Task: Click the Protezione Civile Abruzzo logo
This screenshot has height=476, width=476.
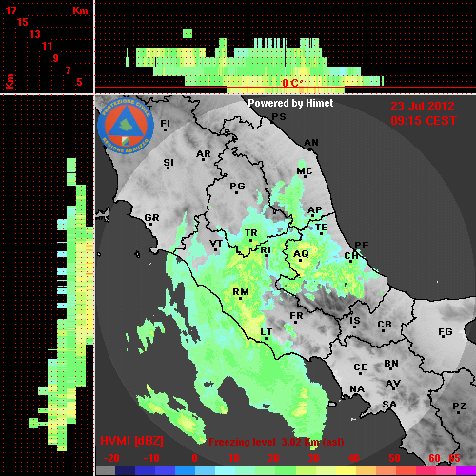Action: click(126, 127)
